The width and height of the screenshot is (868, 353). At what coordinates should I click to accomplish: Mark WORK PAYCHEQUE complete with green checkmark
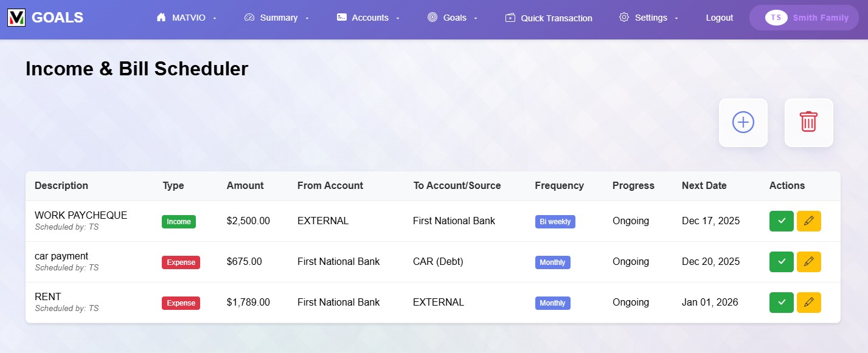(x=782, y=221)
